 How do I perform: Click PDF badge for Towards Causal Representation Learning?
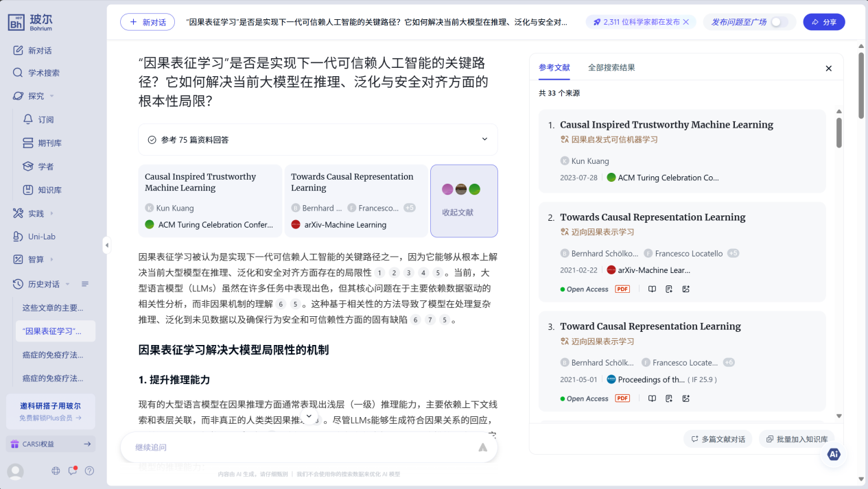tap(622, 289)
